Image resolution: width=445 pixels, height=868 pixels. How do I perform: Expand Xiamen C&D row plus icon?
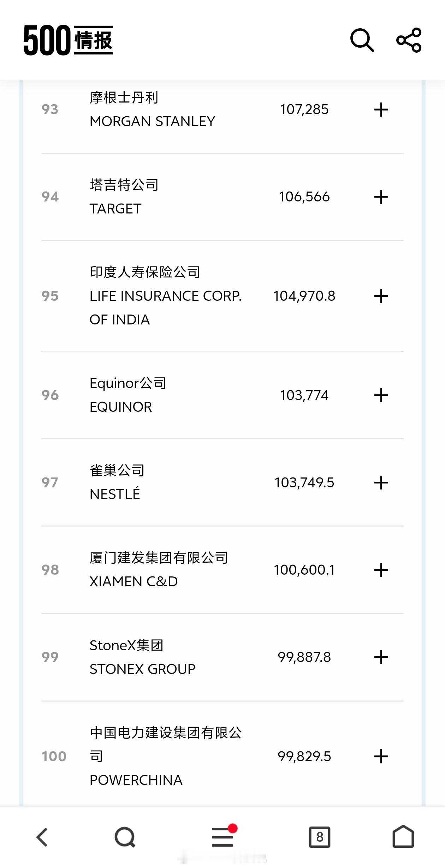coord(381,570)
